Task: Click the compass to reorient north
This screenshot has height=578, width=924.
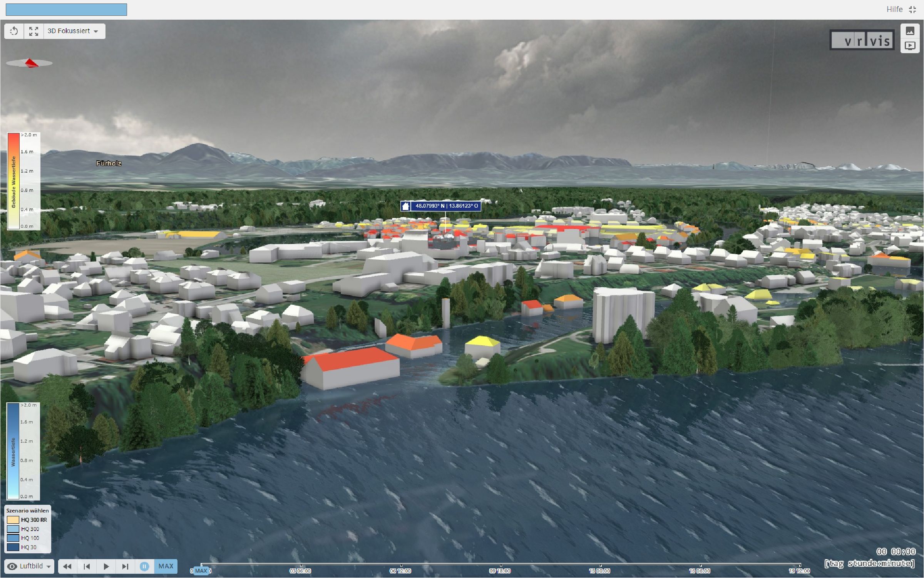Action: click(31, 63)
